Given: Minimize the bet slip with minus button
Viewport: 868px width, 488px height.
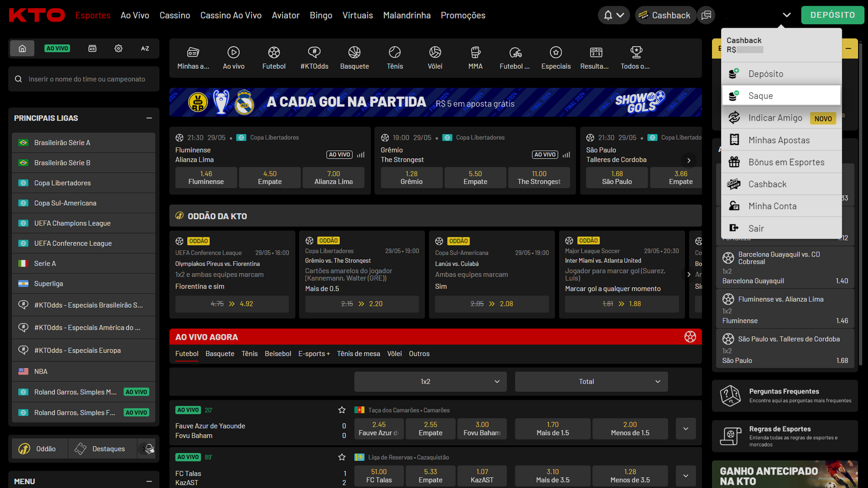Looking at the screenshot, I should point(849,48).
